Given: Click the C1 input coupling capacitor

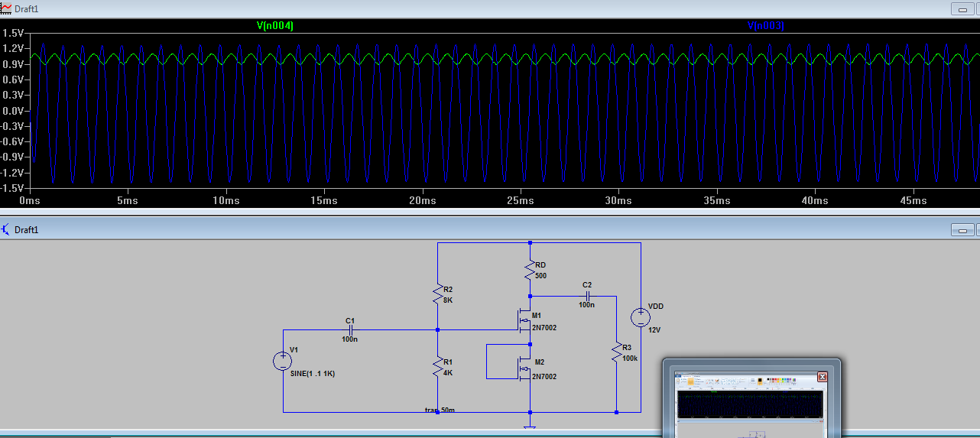Looking at the screenshot, I should [x=350, y=329].
